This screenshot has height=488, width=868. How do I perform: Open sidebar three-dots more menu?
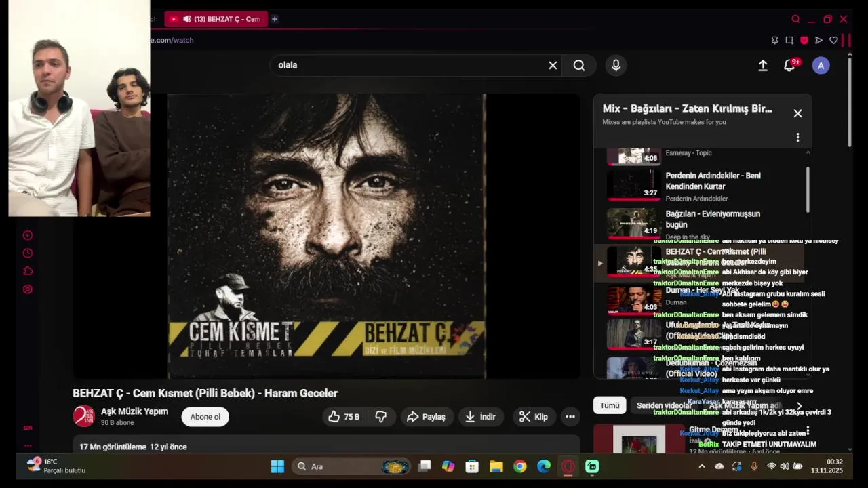(28, 445)
